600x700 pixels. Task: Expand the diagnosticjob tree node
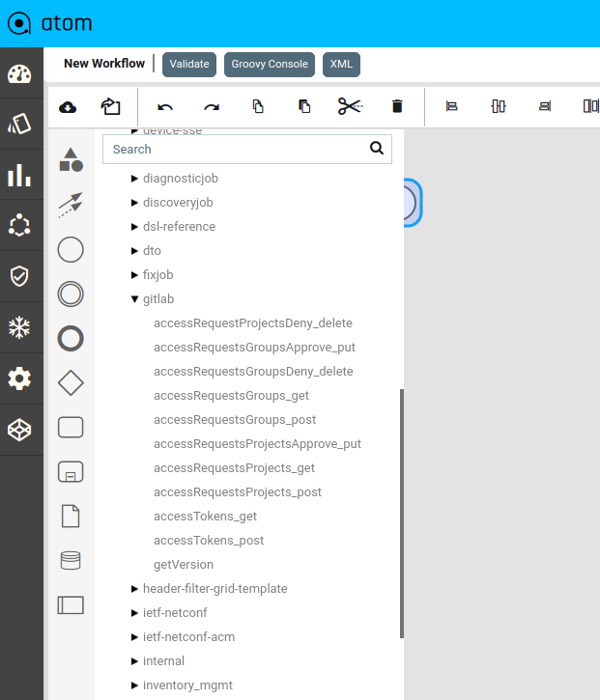[134, 179]
